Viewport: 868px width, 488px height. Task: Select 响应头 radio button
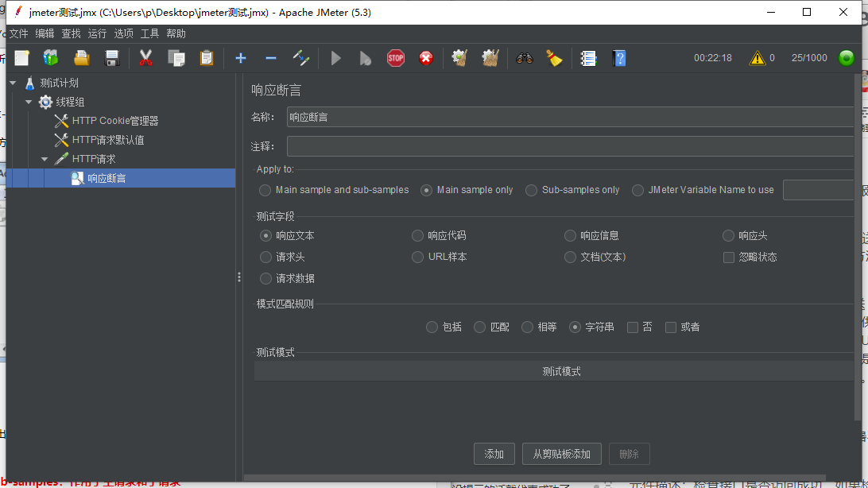tap(728, 236)
